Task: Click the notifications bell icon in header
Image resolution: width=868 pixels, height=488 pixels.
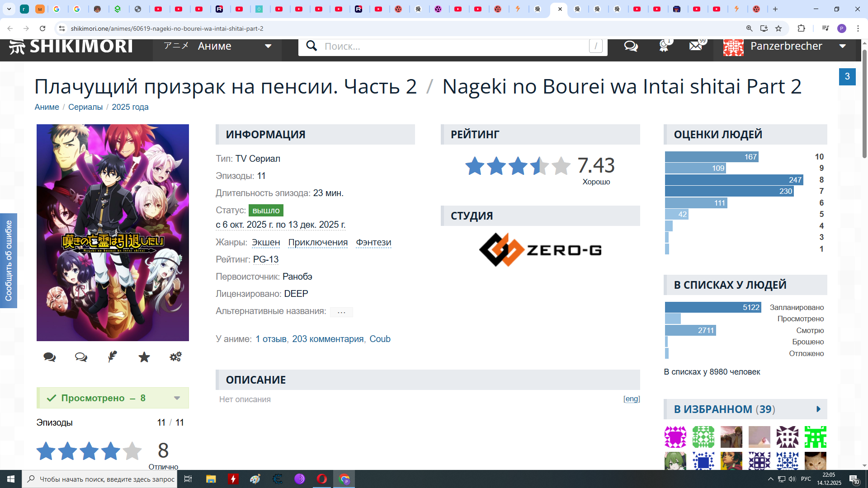Action: [663, 46]
